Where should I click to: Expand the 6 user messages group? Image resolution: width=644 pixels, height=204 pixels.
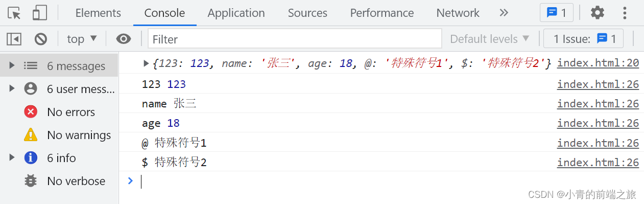pyautogui.click(x=12, y=88)
